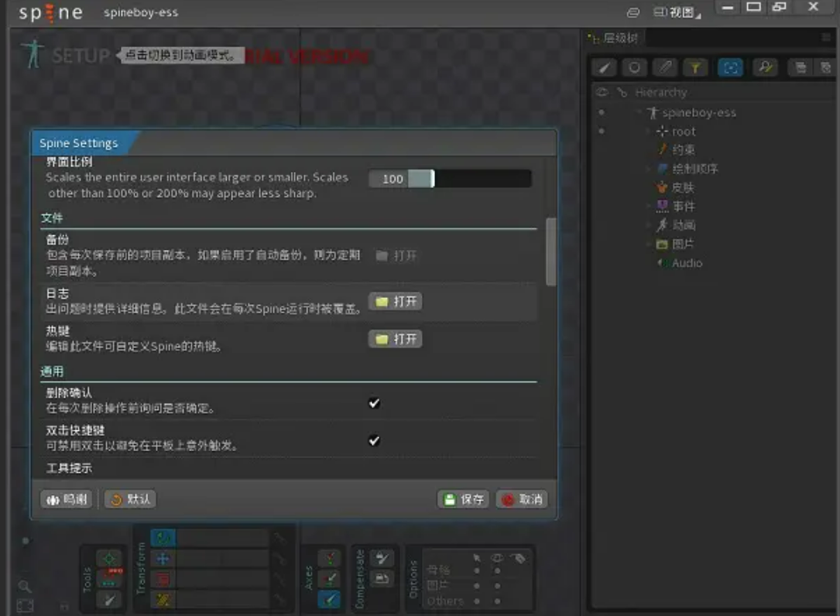Select the Translate tool in Transform panel

point(163,559)
